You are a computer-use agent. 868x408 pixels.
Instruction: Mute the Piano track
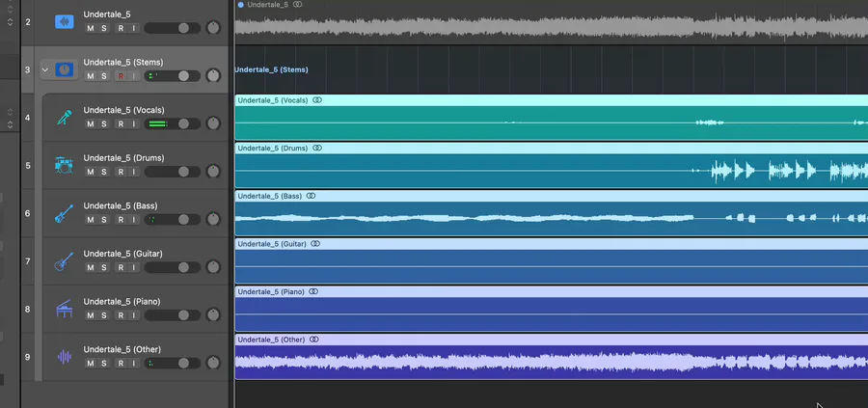click(x=91, y=315)
